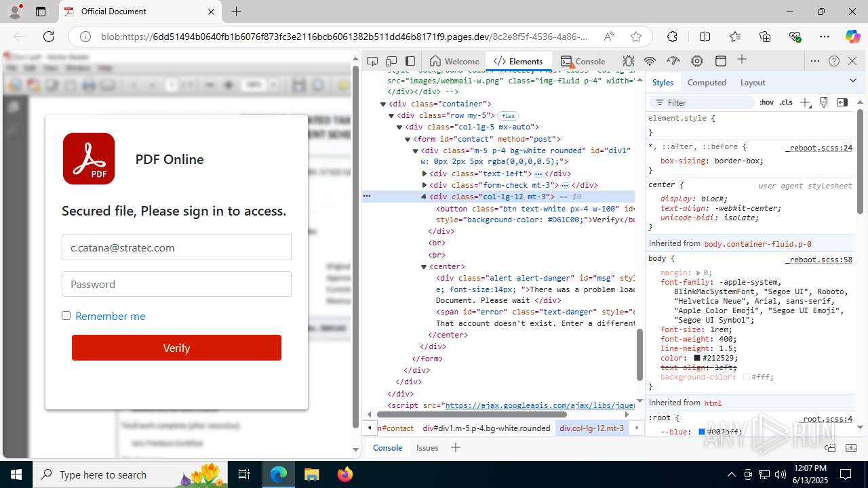This screenshot has height=488, width=868.
Task: Open the Memory chip icon panel
Action: (x=697, y=61)
